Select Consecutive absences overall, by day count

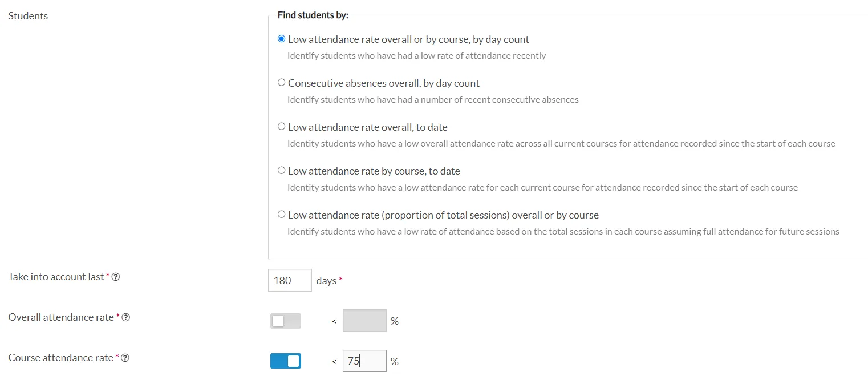pos(281,83)
